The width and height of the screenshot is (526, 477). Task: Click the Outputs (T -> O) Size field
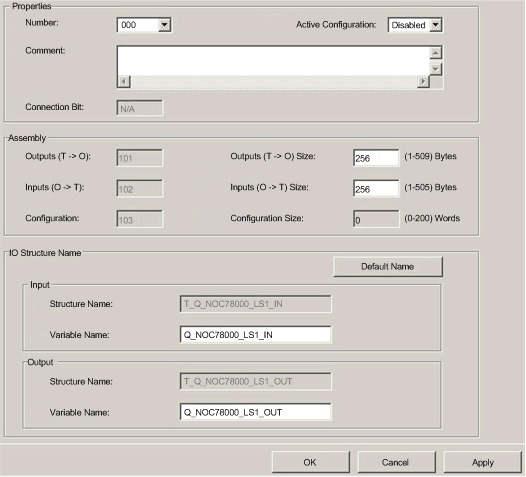click(x=376, y=158)
